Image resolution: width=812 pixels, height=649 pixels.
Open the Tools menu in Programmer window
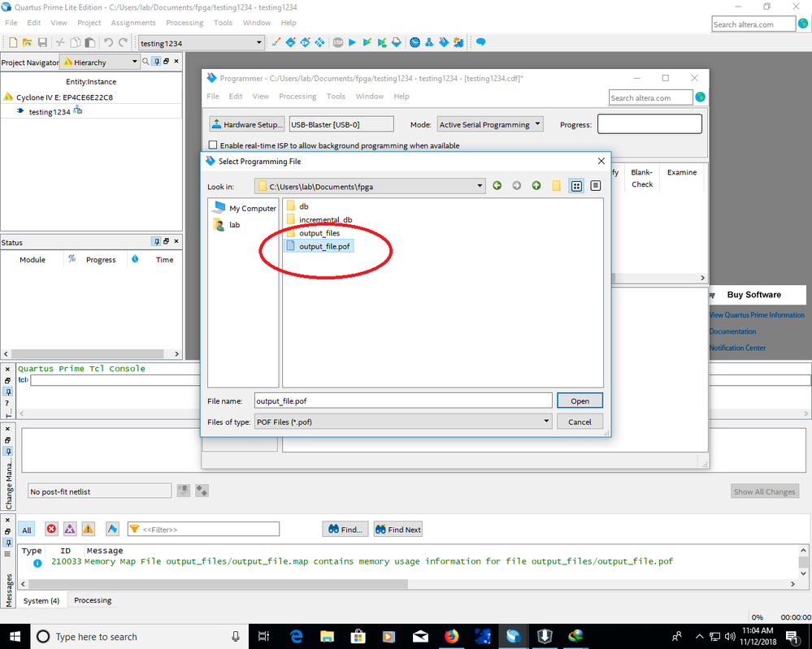click(336, 97)
